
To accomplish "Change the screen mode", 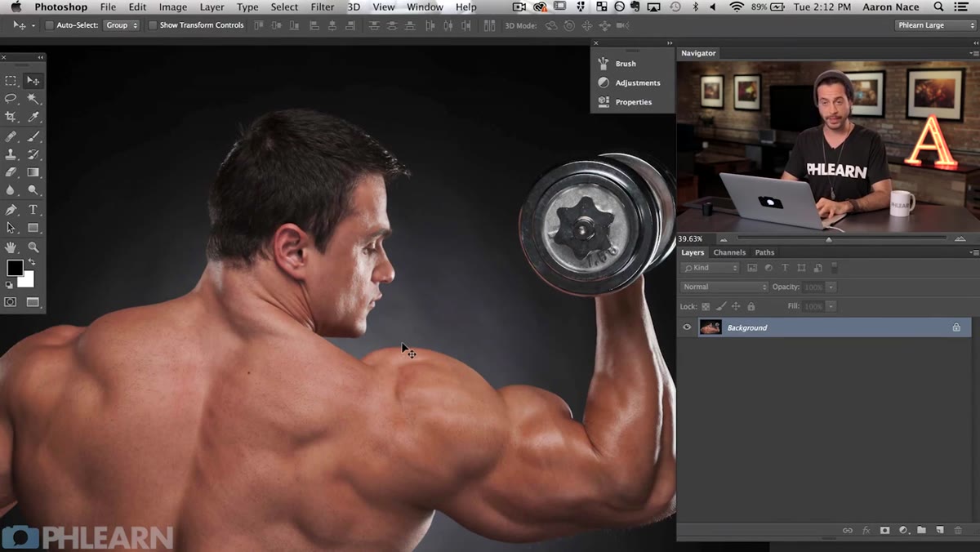I will pyautogui.click(x=33, y=302).
